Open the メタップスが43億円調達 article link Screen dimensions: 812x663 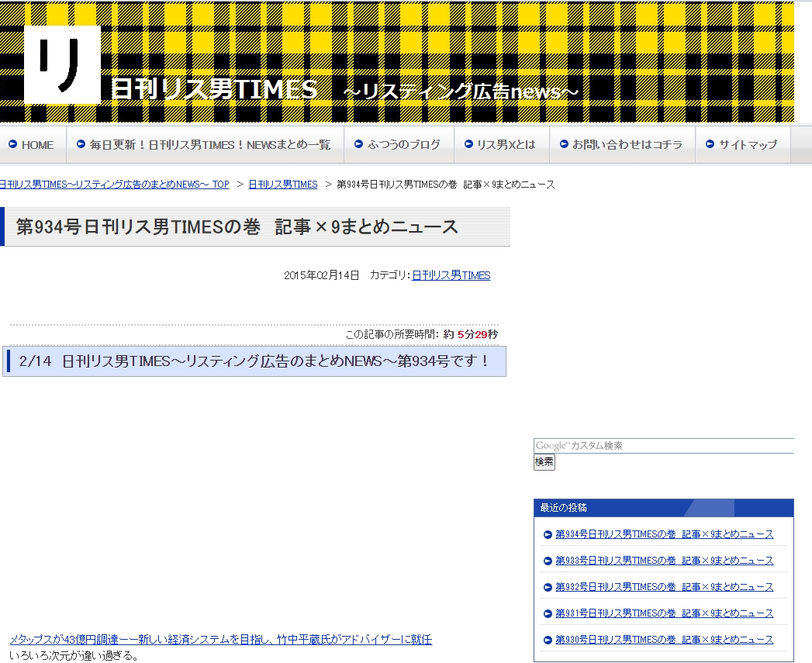click(x=220, y=640)
